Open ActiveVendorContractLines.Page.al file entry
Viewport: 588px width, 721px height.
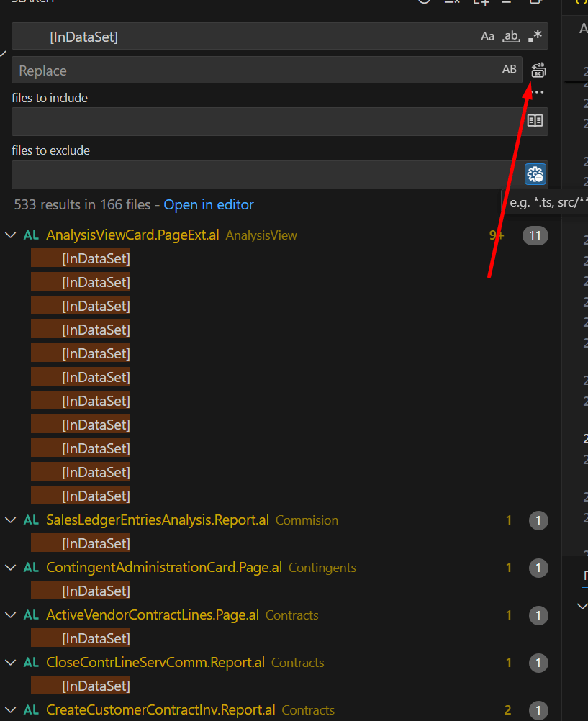(x=152, y=615)
